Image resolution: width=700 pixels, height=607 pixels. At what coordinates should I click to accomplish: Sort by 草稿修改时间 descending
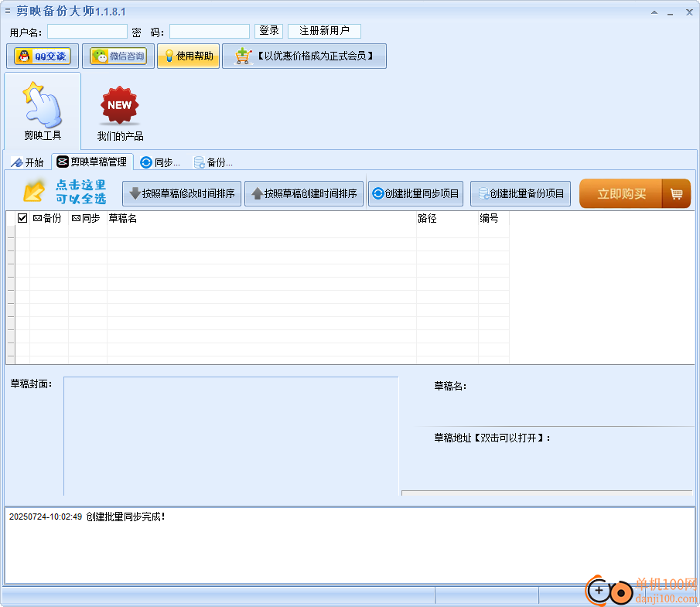tap(182, 194)
